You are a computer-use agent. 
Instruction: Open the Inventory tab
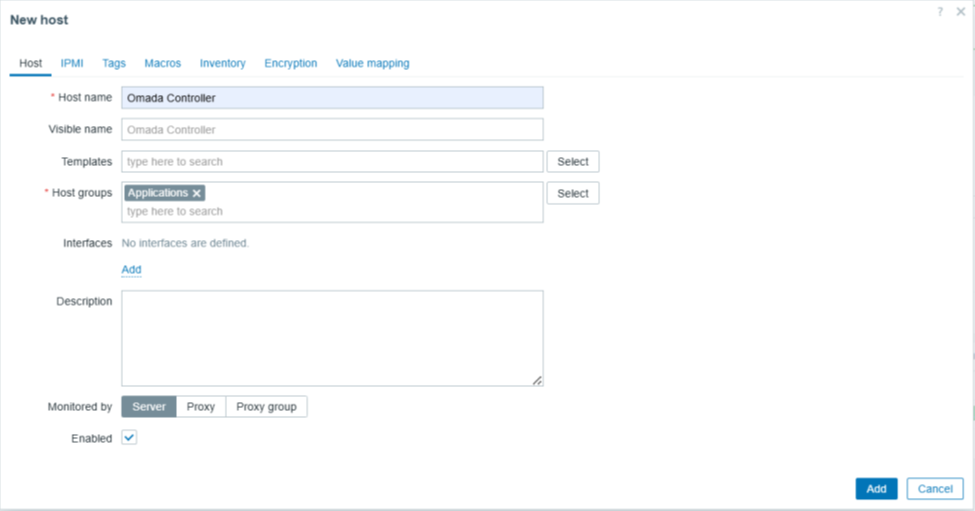tap(222, 63)
